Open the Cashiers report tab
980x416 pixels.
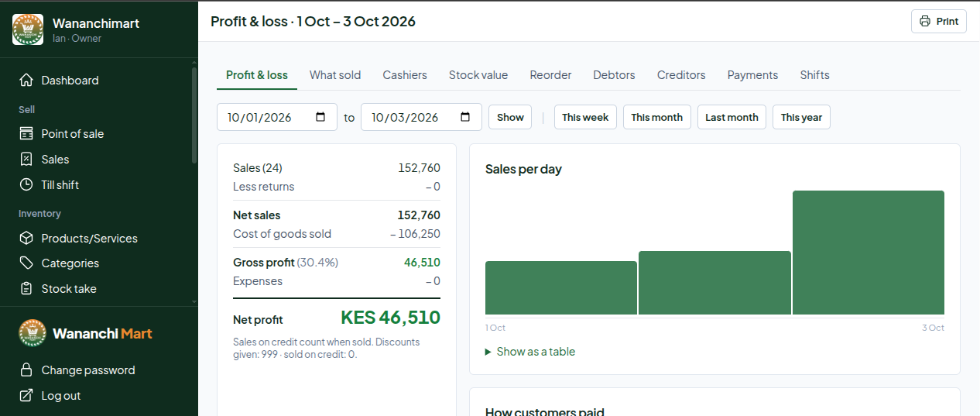[405, 75]
